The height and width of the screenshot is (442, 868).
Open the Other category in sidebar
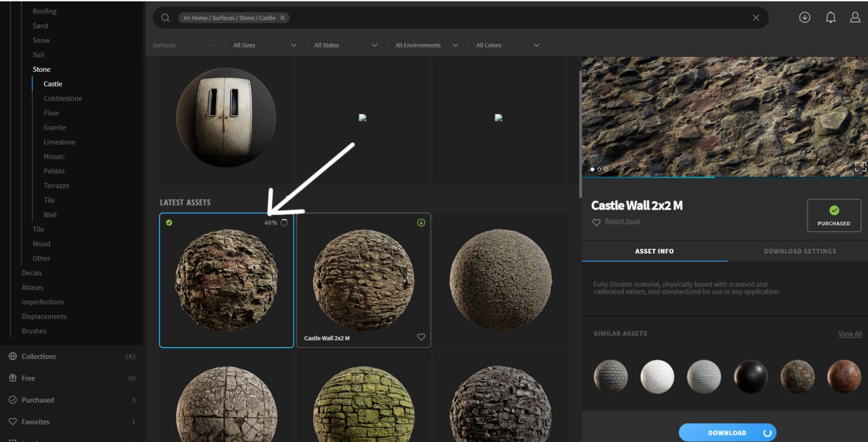click(41, 258)
